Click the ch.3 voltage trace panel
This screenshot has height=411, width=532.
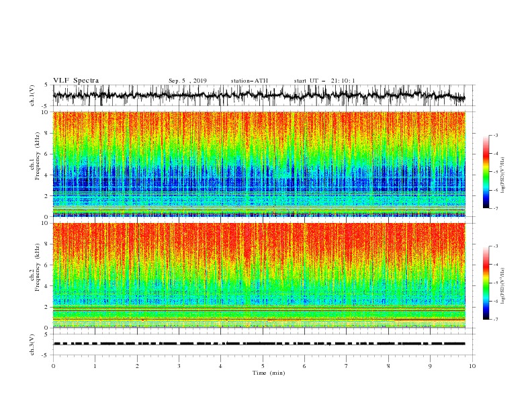point(264,345)
